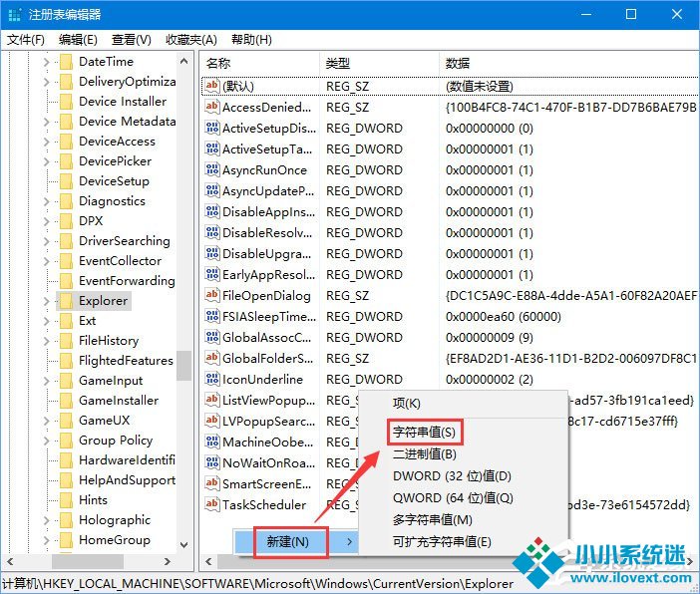Click the DWORD icon of IconUnderline value
This screenshot has height=594, width=700.
211,380
